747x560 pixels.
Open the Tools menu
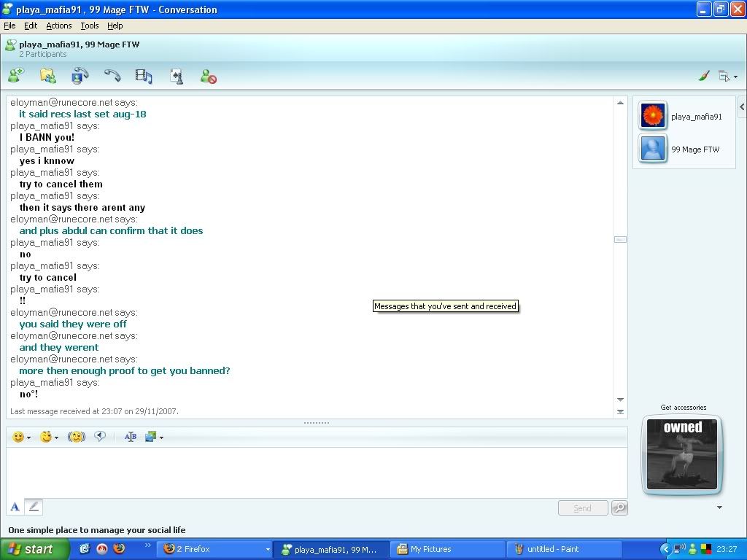pos(90,26)
